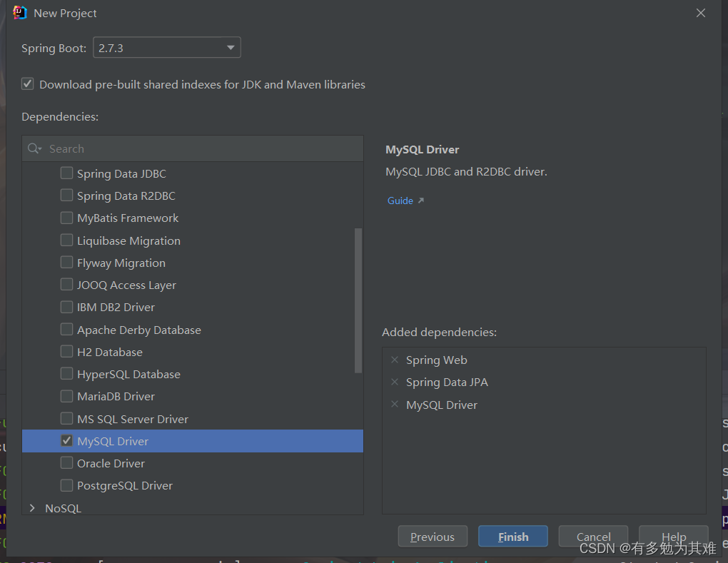The height and width of the screenshot is (563, 728).
Task: Check IBM DB2 Driver dependency
Action: pyautogui.click(x=66, y=307)
